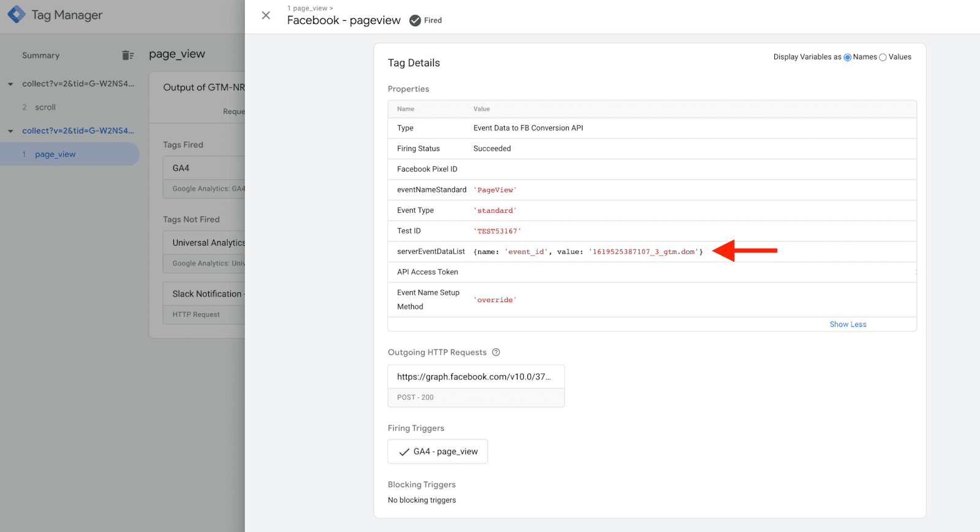
Task: Click the Fired checkmark status icon
Action: [415, 20]
